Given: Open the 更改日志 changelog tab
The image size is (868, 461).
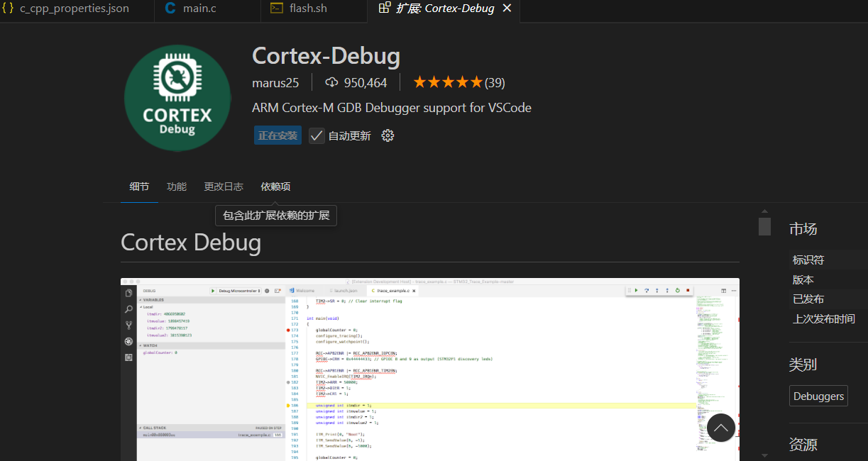Looking at the screenshot, I should click(x=224, y=187).
